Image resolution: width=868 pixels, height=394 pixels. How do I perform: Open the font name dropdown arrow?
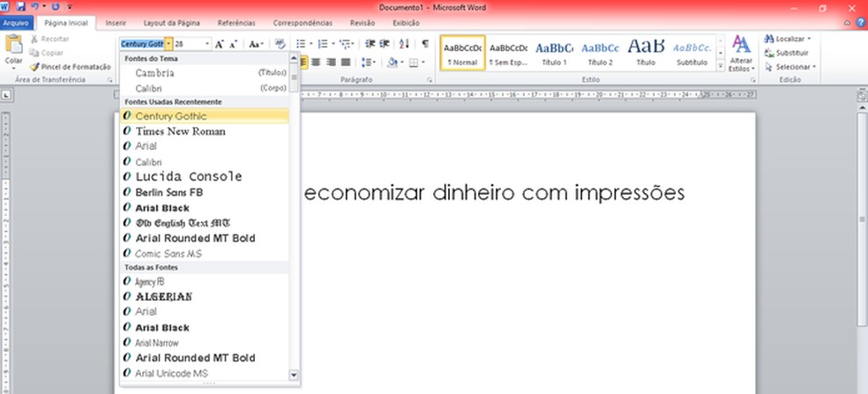point(168,44)
